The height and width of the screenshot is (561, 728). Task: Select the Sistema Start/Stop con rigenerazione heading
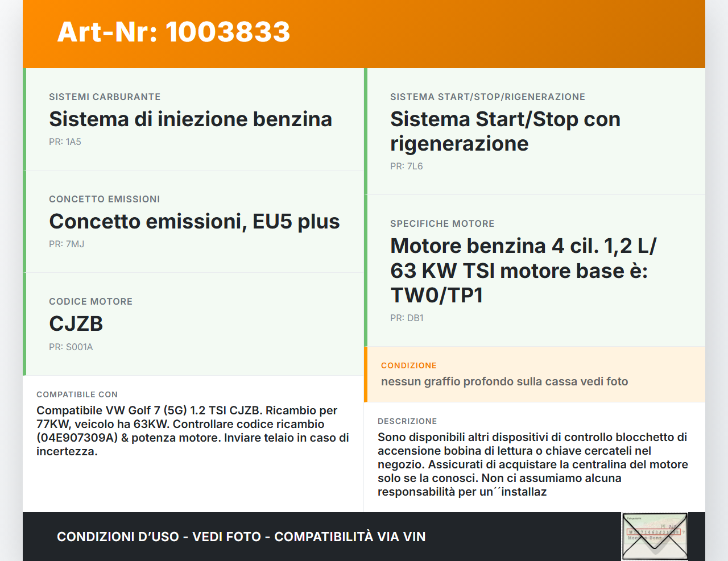coord(505,131)
